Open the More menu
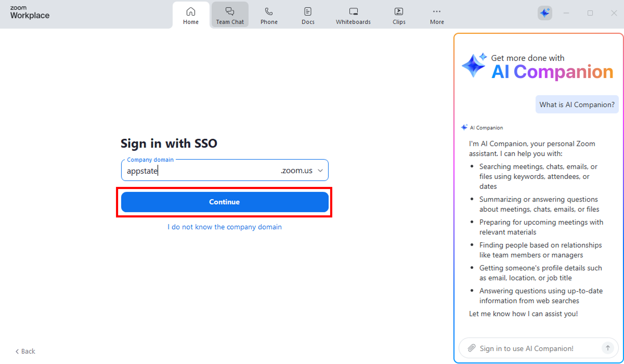624x364 pixels. 437,15
